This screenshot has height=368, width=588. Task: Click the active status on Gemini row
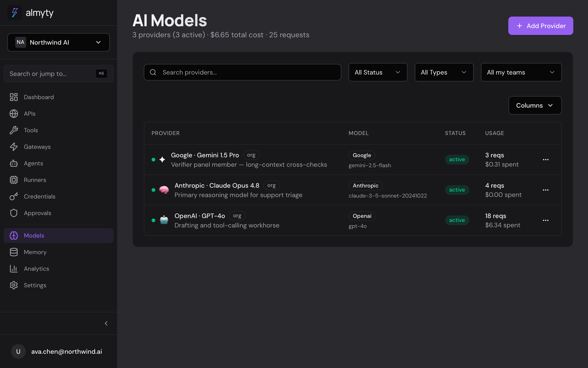point(457,160)
